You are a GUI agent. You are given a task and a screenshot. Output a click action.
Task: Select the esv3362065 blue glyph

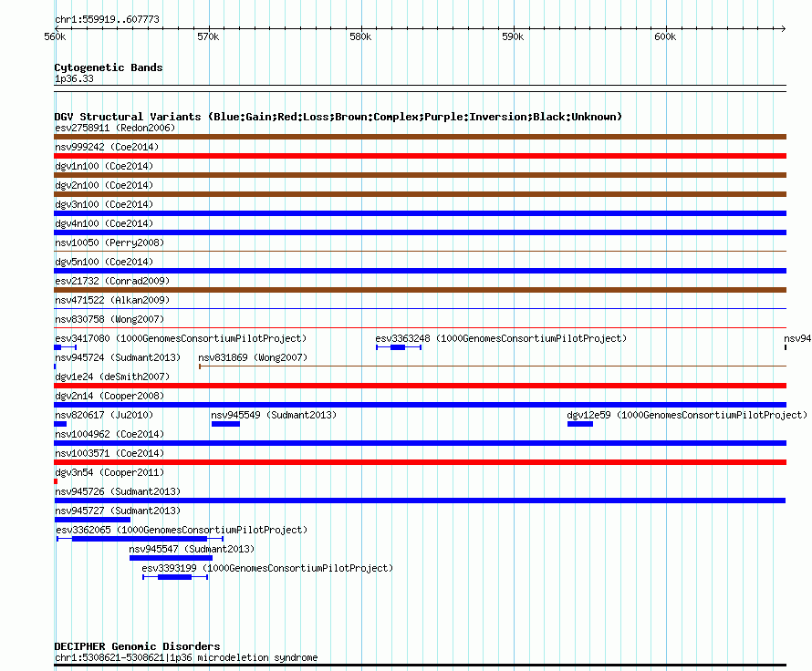[x=140, y=539]
